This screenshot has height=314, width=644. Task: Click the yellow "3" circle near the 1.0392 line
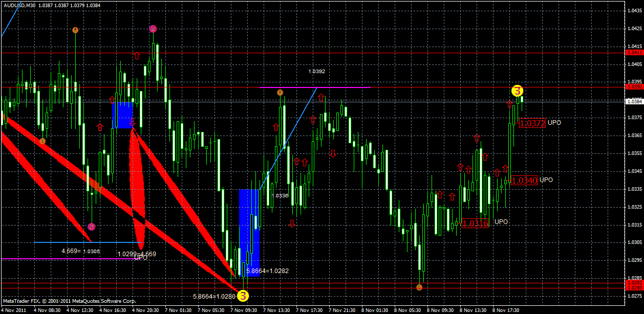tap(517, 91)
